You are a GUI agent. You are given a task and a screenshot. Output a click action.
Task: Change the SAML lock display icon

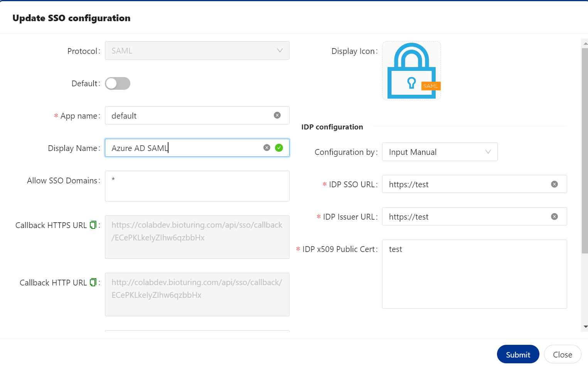click(x=411, y=71)
